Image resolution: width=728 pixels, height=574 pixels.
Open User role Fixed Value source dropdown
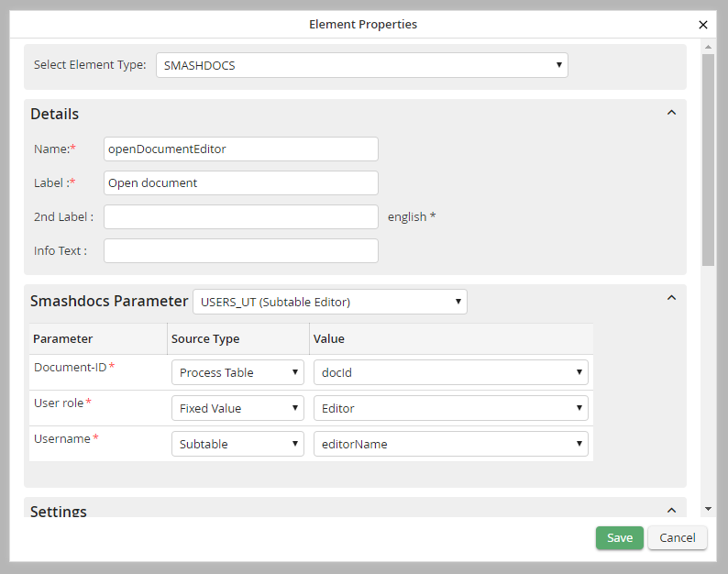click(237, 408)
